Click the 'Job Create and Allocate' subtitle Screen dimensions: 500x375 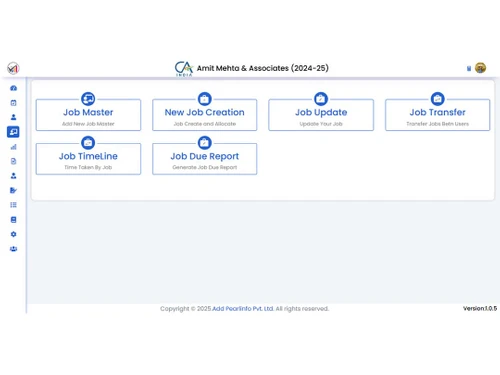click(205, 124)
